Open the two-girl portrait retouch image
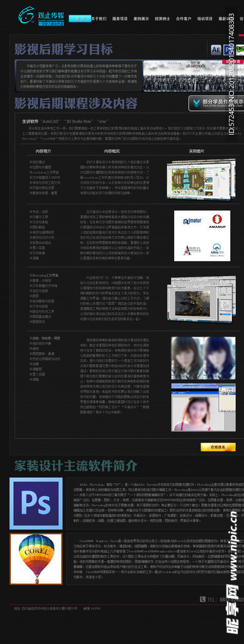Image resolution: width=244 pixels, height=644 pixels. [203, 358]
